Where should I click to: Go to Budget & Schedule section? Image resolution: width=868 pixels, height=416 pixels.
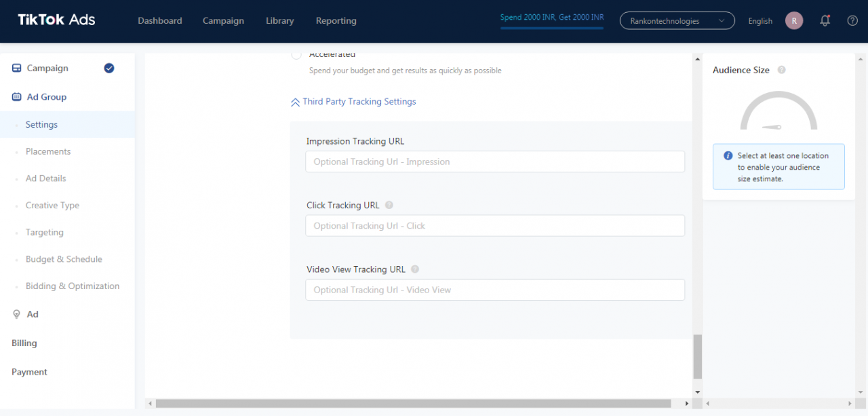[x=64, y=259]
